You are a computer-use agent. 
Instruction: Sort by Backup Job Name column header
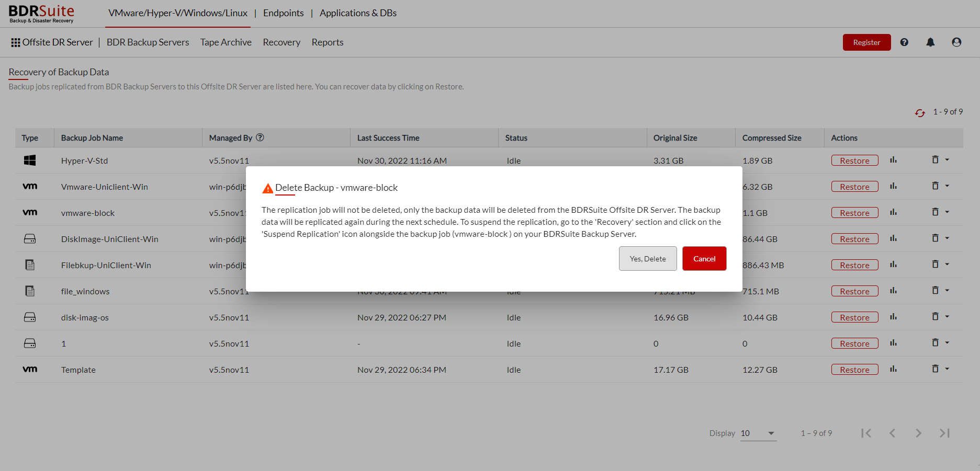[92, 138]
